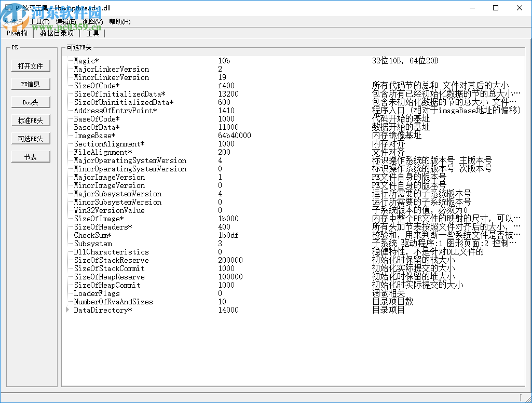Select the SizeOfStackReserve row
Image resolution: width=532 pixels, height=403 pixels.
click(x=111, y=260)
